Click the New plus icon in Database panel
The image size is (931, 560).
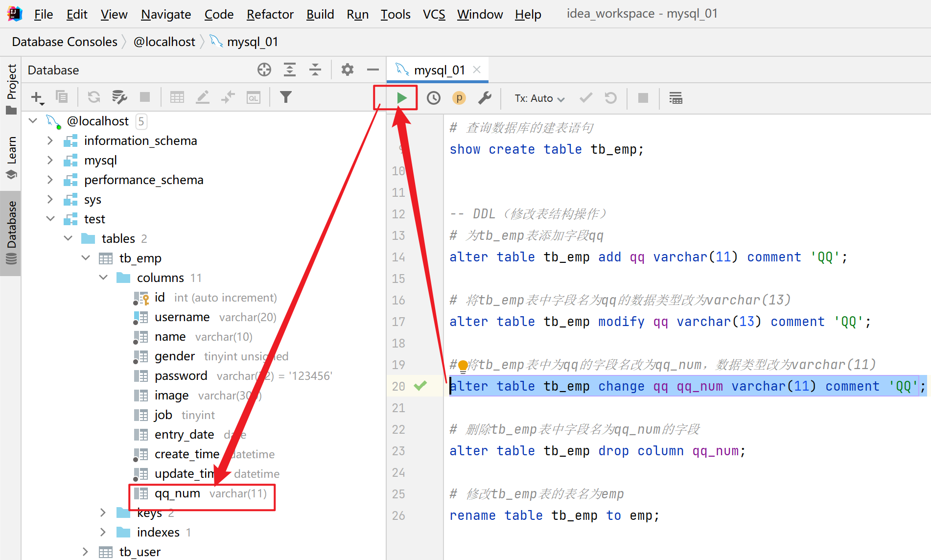(x=37, y=97)
